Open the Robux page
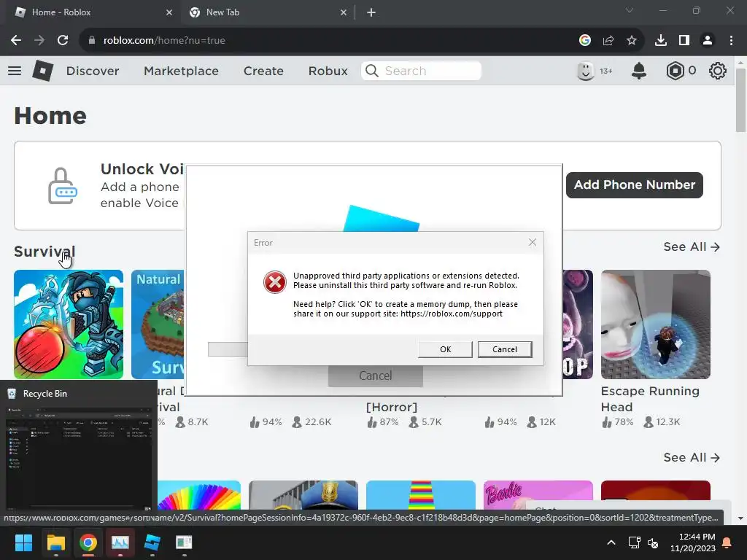This screenshot has width=747, height=560. coord(328,71)
